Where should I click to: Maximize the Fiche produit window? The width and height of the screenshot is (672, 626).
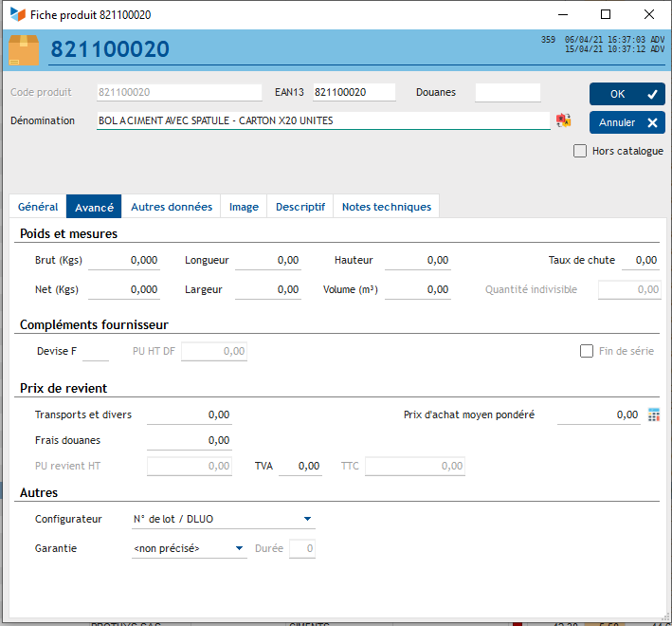606,14
